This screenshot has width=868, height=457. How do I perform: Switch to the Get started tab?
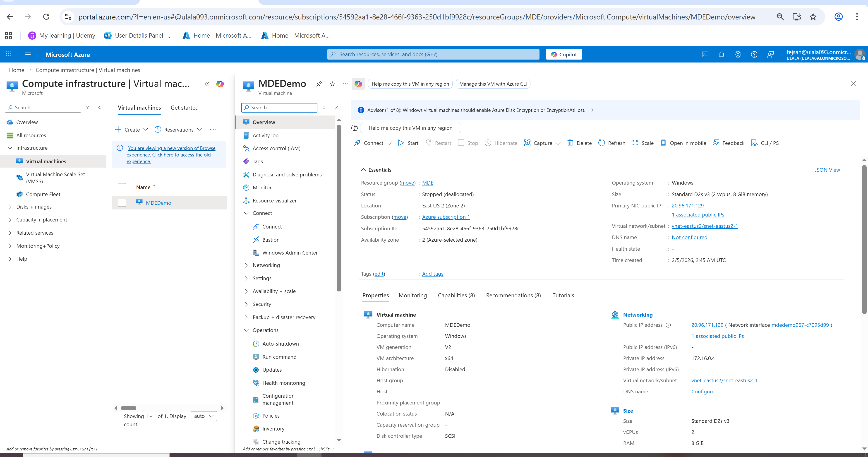click(x=184, y=108)
